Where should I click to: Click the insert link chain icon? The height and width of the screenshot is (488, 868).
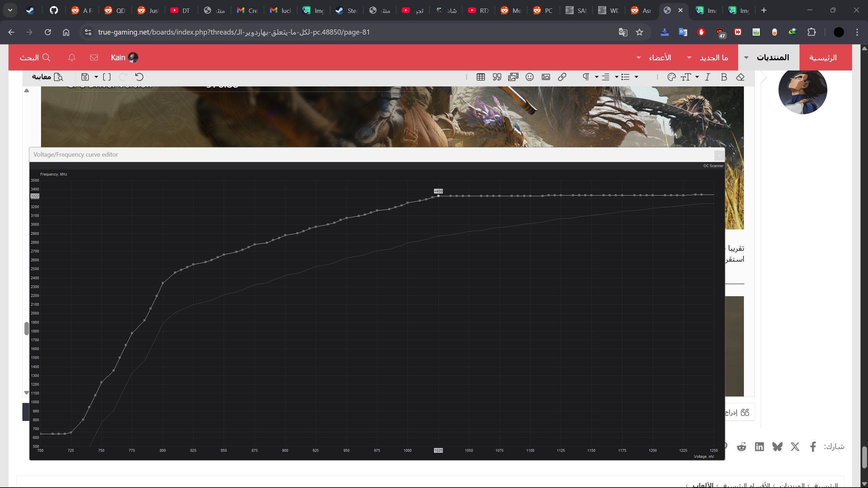(562, 77)
